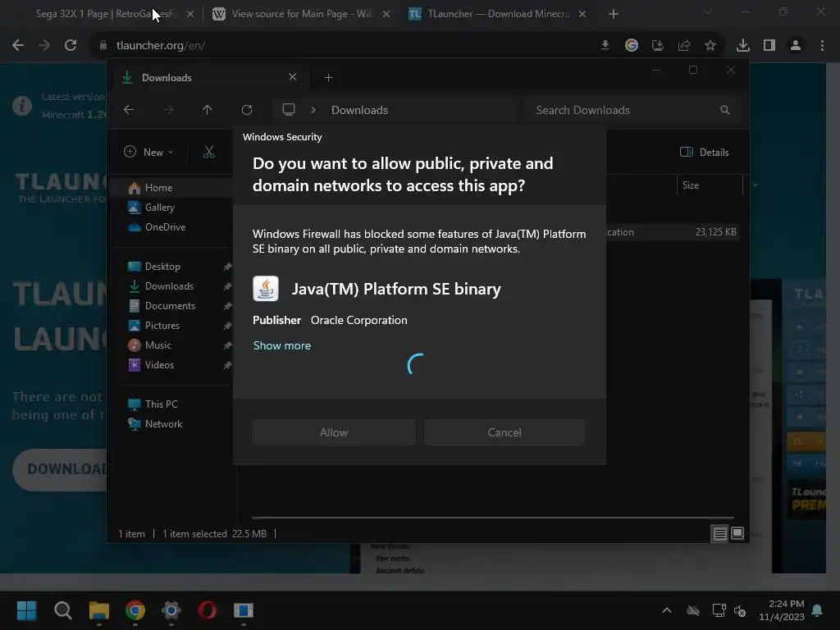This screenshot has width=840, height=630.
Task: Click the pin icon beside Documents
Action: [x=227, y=306]
